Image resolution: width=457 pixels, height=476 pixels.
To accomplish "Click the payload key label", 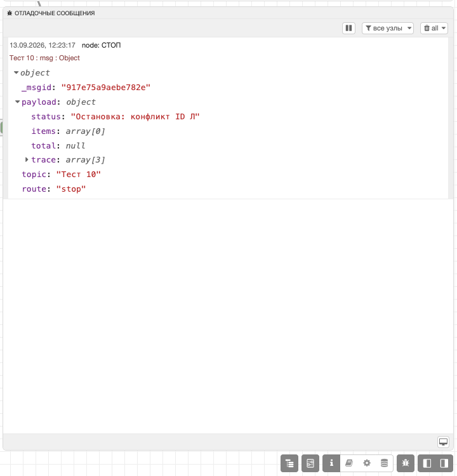I will pyautogui.click(x=39, y=102).
